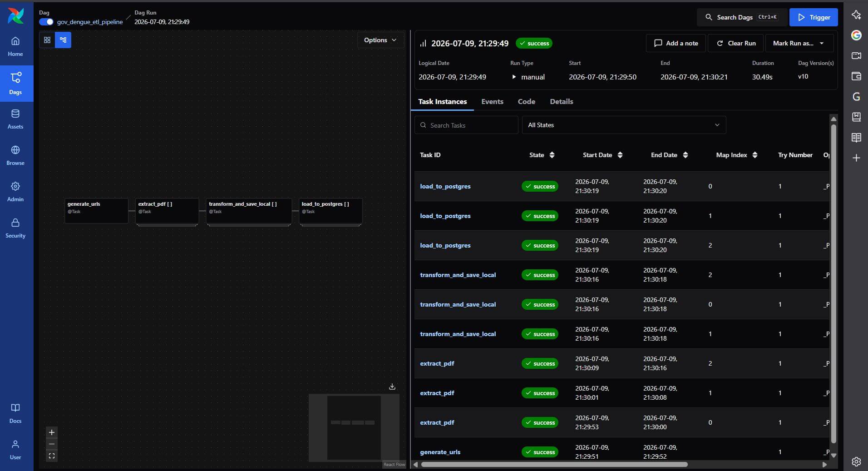Go to Home in the sidebar
Image resolution: width=868 pixels, height=471 pixels.
coord(15,46)
